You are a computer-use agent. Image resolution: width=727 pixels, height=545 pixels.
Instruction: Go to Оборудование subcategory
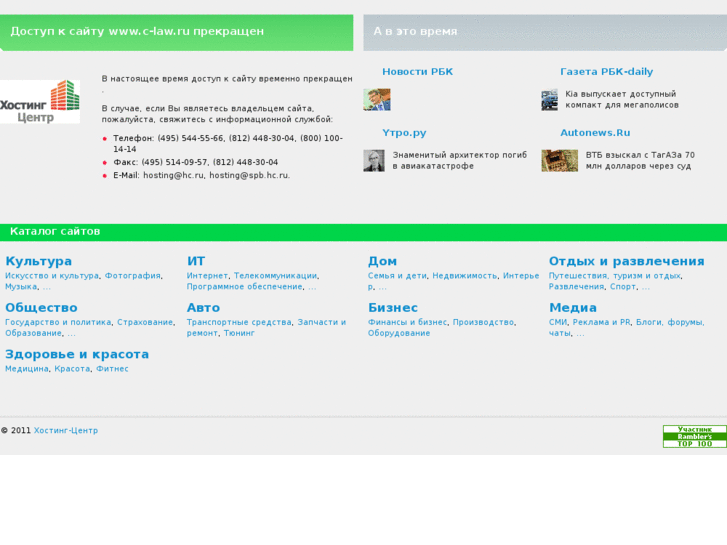click(x=399, y=333)
